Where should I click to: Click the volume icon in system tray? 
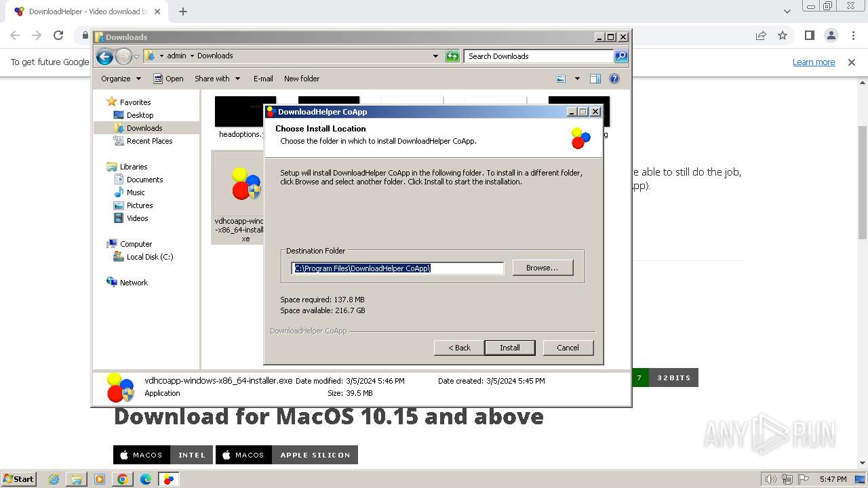(770, 479)
